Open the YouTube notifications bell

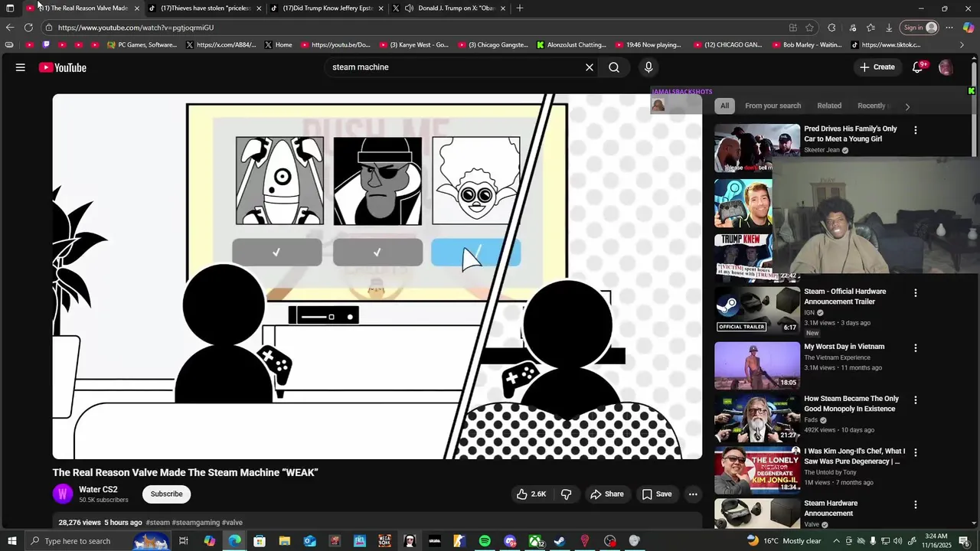pos(917,67)
